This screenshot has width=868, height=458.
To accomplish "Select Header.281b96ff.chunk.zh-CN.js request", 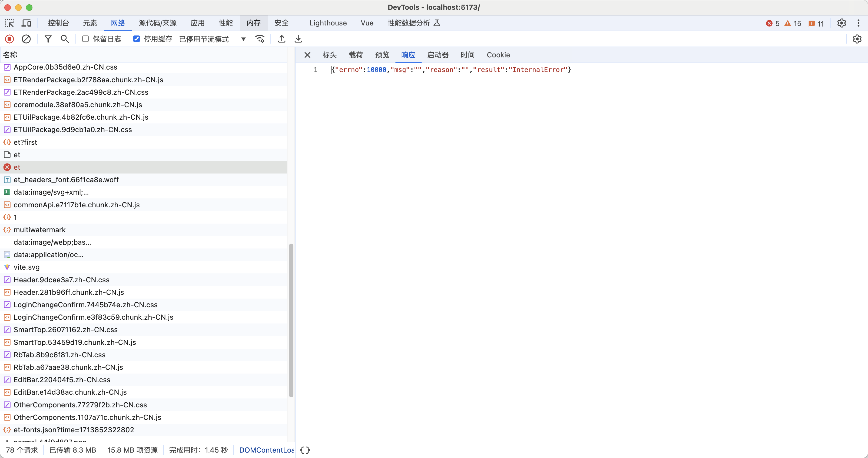I will click(x=144, y=292).
